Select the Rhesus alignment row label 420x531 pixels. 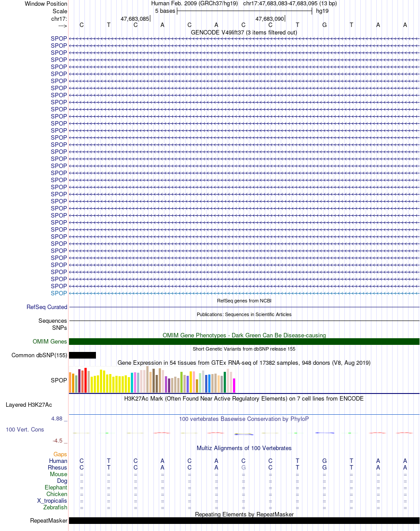[57, 467]
